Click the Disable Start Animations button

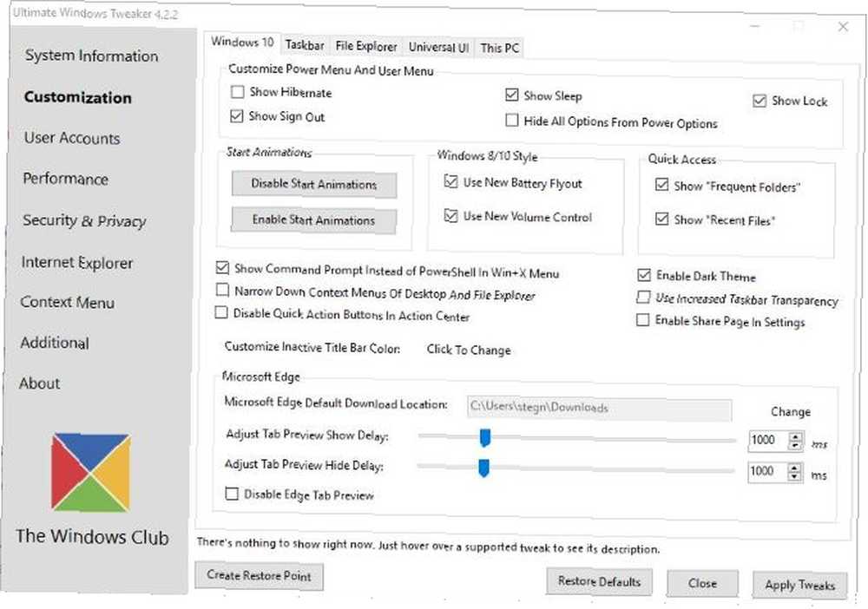pyautogui.click(x=314, y=184)
